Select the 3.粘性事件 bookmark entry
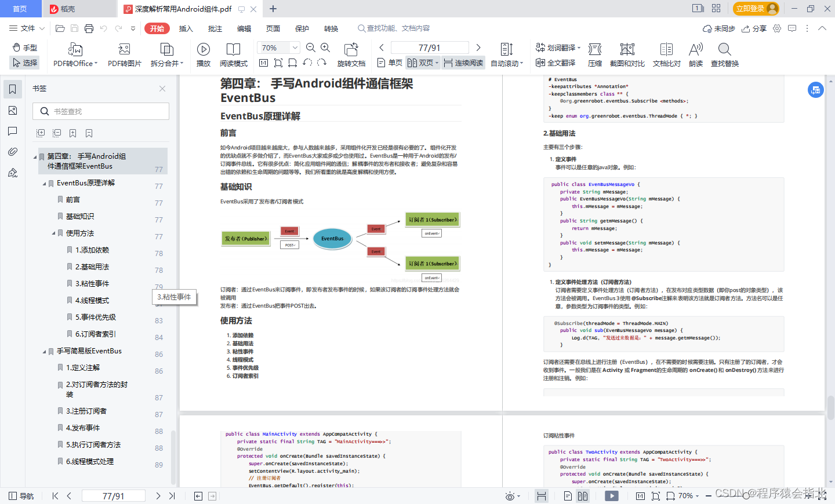This screenshot has width=835, height=504. [92, 284]
